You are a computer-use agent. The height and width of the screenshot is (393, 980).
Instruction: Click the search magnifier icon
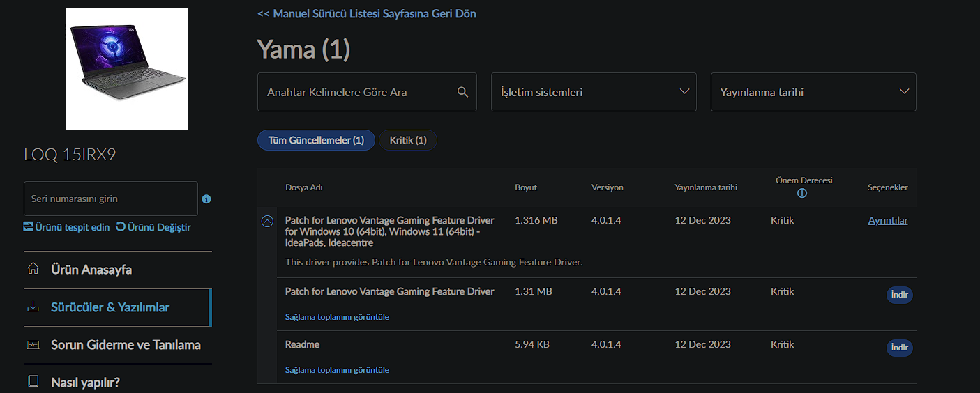(x=462, y=92)
